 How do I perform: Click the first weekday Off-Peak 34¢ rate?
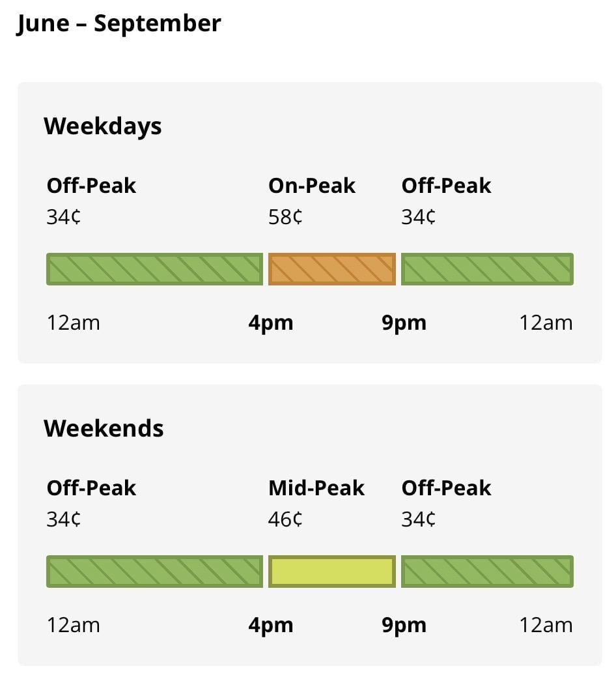click(x=63, y=217)
